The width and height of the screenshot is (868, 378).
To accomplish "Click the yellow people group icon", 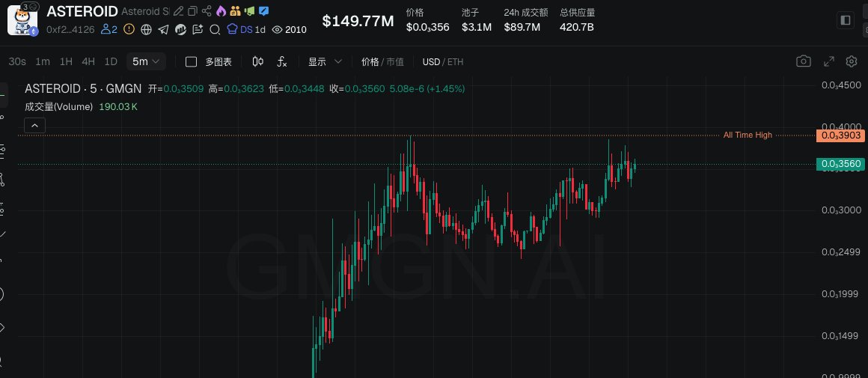I will coord(235,11).
